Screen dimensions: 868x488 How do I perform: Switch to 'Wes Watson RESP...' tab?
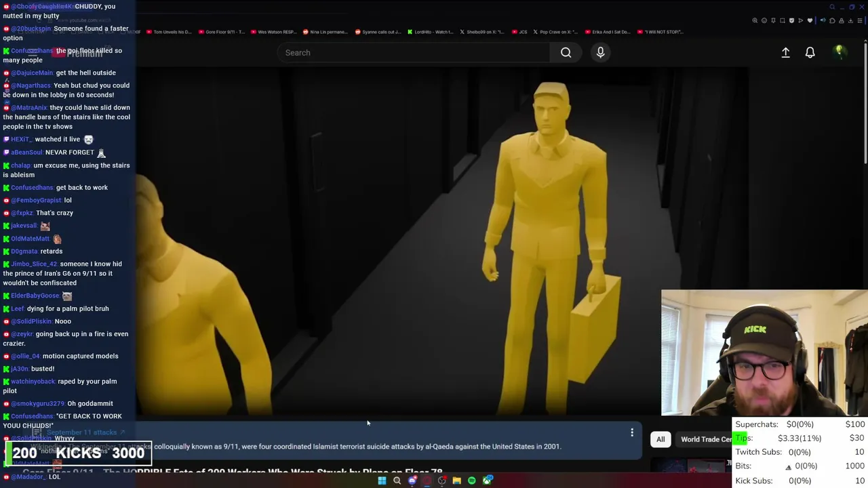pos(274,32)
